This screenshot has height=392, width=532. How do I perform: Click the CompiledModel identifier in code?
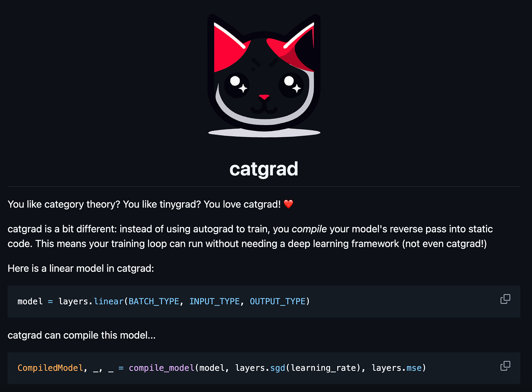pyautogui.click(x=50, y=368)
